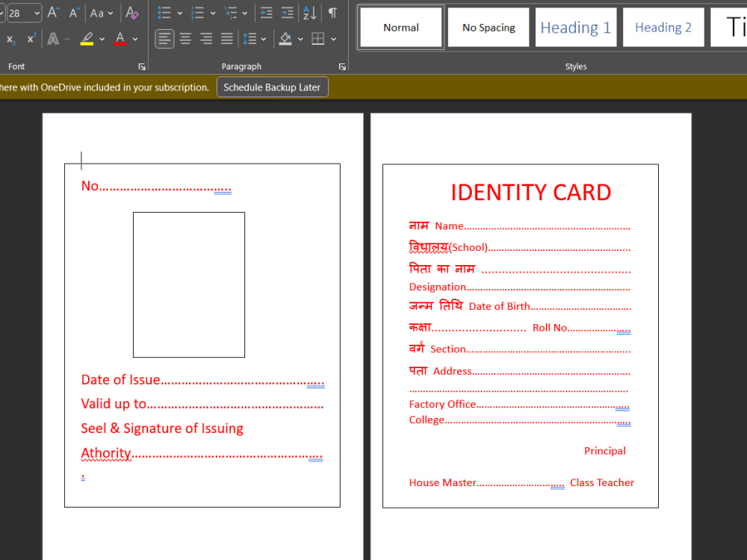
Task: Click the IDENTITY CARD heading text
Action: click(530, 193)
